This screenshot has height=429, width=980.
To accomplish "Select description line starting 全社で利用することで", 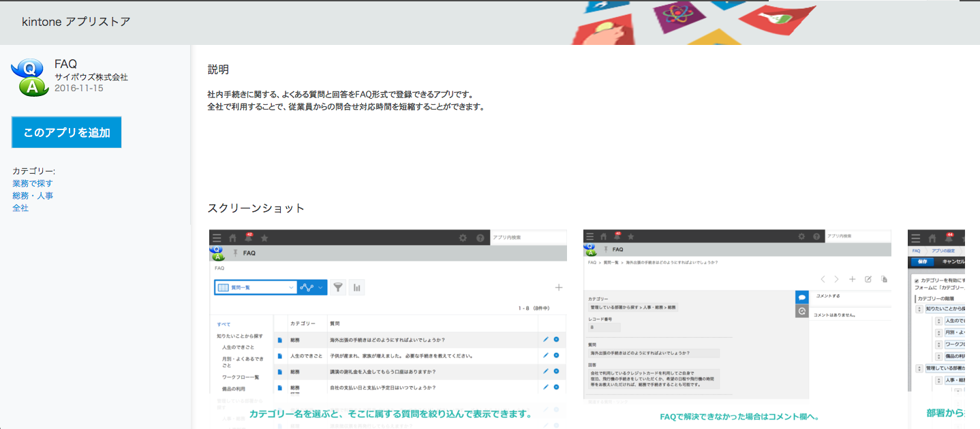I will (x=346, y=106).
